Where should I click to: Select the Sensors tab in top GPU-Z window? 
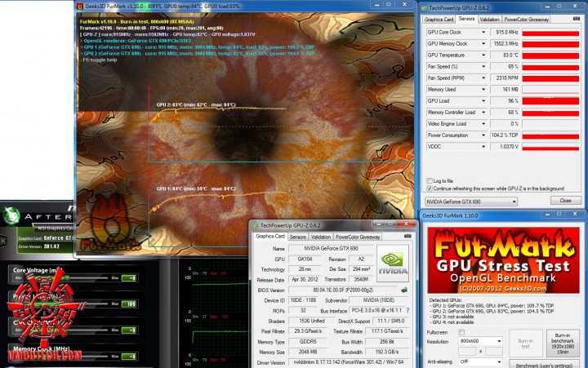click(466, 19)
